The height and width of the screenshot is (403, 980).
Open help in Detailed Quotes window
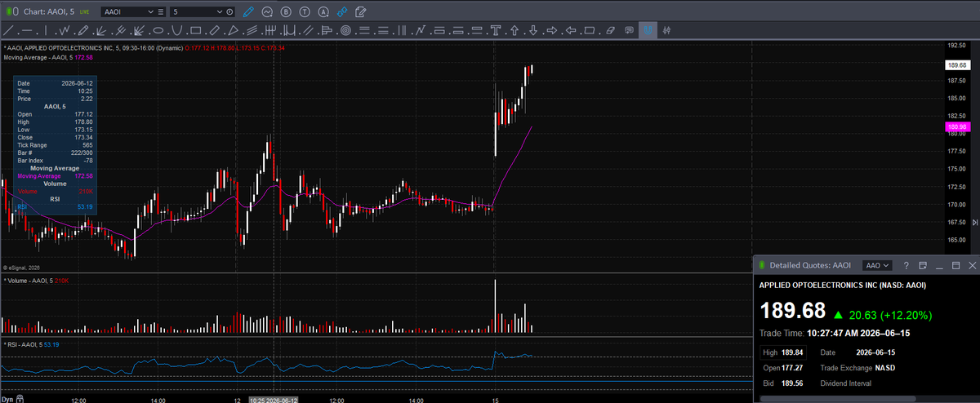click(x=906, y=266)
